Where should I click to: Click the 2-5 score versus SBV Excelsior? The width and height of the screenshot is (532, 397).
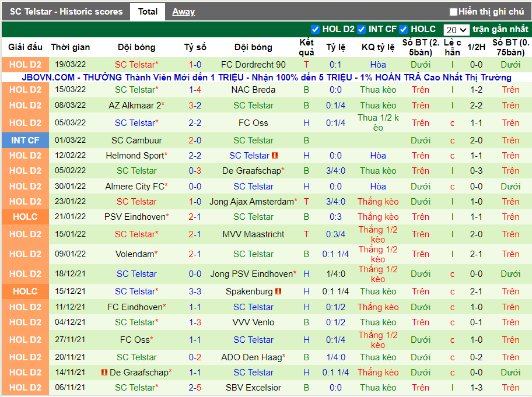(x=195, y=388)
